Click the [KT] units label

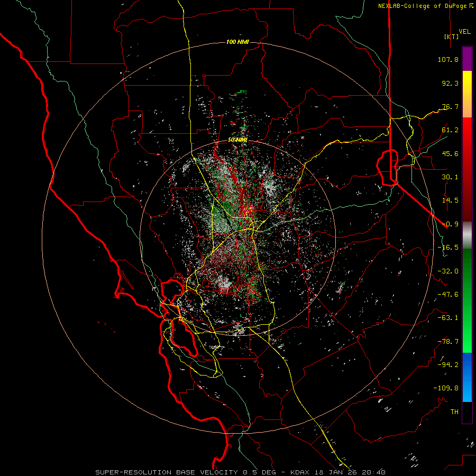click(451, 36)
